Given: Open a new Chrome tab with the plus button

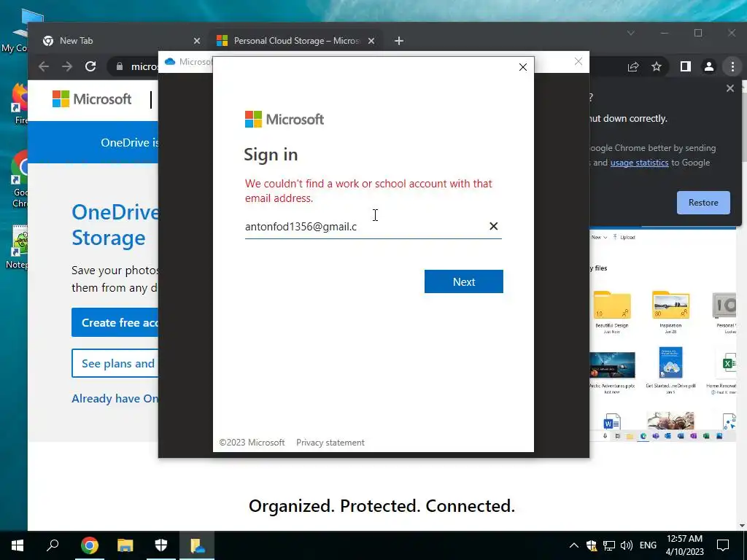Looking at the screenshot, I should pyautogui.click(x=399, y=41).
